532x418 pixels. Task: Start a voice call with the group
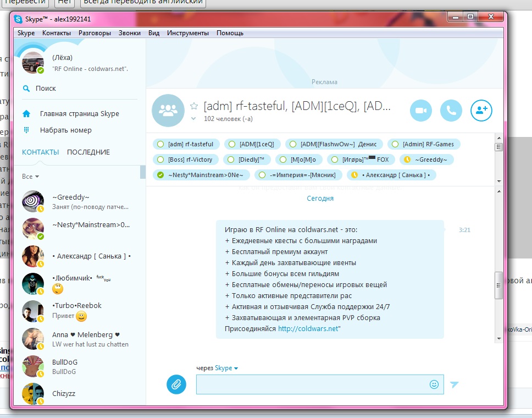[x=451, y=111]
